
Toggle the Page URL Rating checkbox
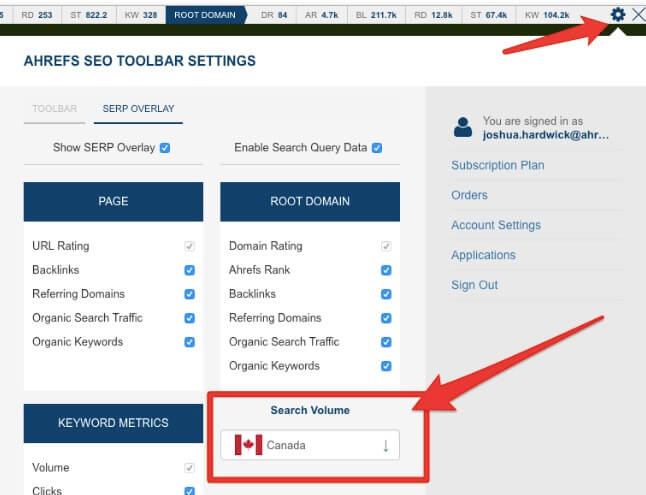coord(189,246)
